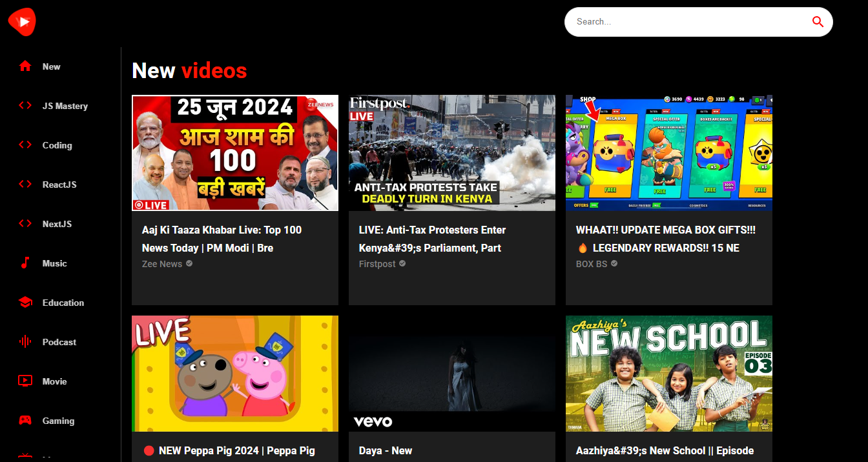Click the Movie screen icon
The width and height of the screenshot is (868, 462).
(x=25, y=381)
